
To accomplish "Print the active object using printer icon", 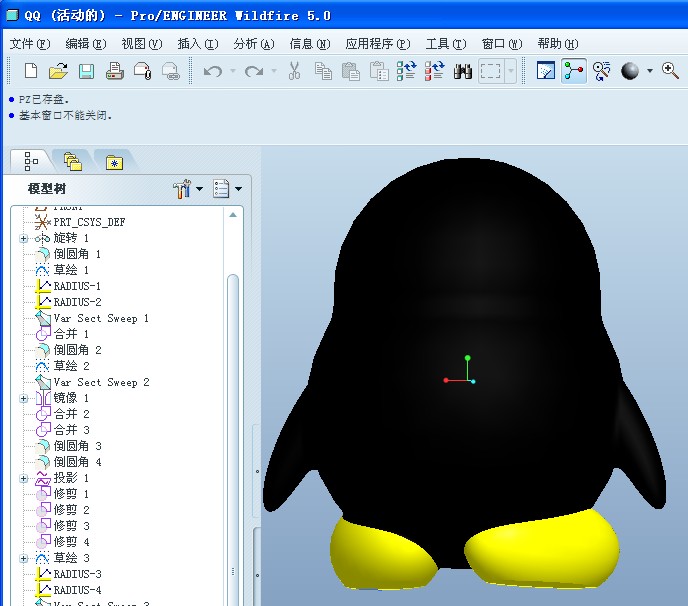I will pos(115,71).
